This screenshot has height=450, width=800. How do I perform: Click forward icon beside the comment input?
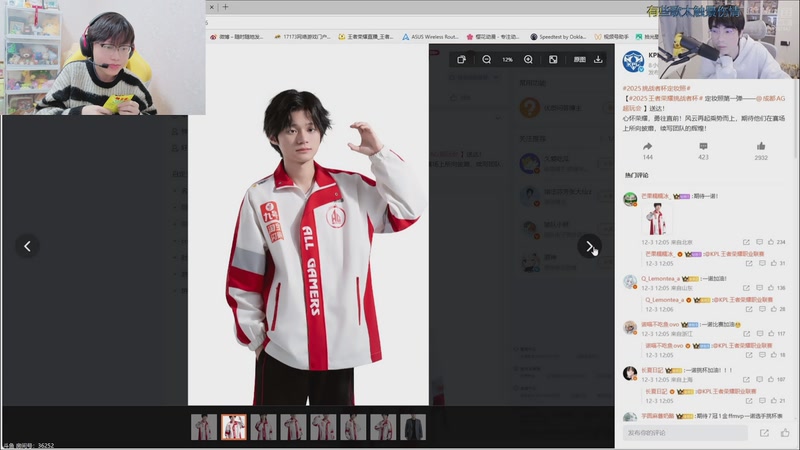tap(764, 433)
